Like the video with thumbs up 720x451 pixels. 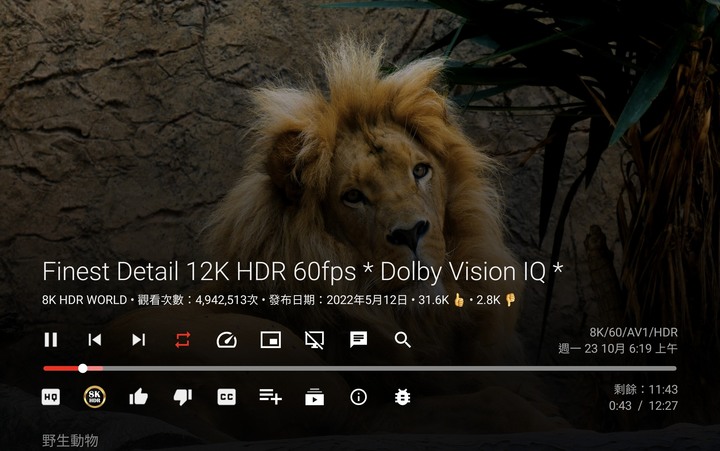pyautogui.click(x=138, y=397)
